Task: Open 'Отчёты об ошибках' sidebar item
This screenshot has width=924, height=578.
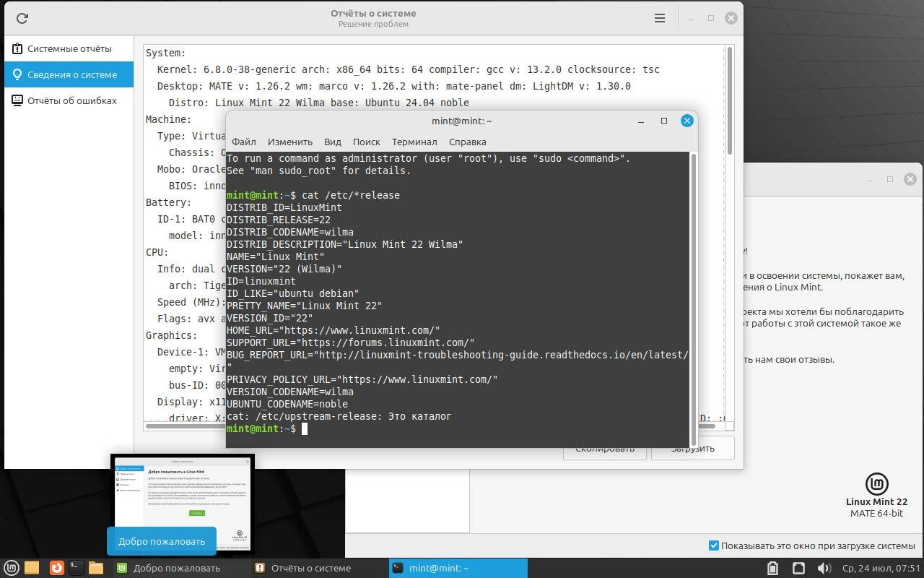Action: click(x=69, y=100)
